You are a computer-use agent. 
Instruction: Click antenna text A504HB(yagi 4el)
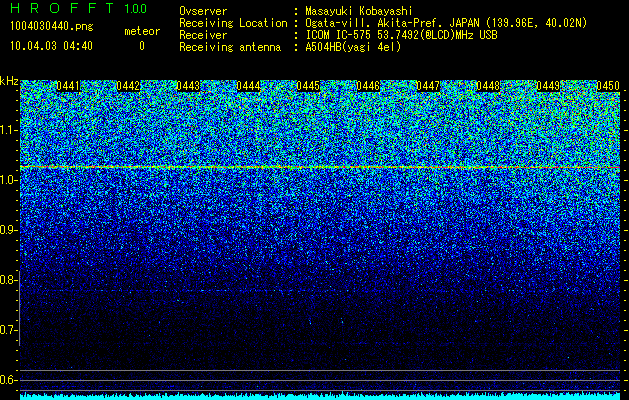coord(353,47)
